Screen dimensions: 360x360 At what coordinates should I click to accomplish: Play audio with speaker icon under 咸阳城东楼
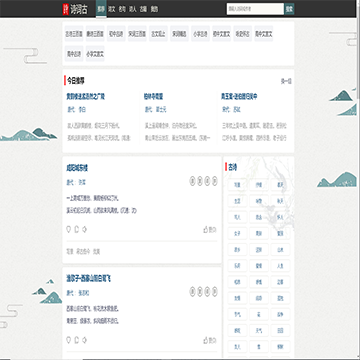[84, 229]
